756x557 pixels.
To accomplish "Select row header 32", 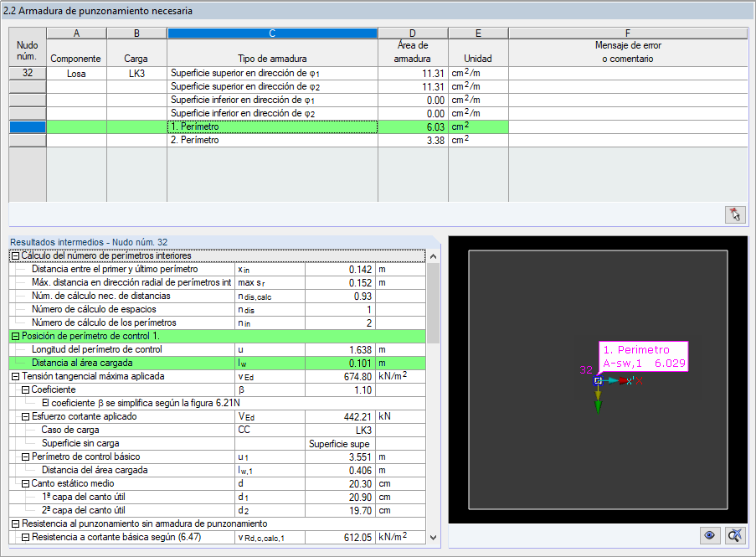I will (28, 74).
